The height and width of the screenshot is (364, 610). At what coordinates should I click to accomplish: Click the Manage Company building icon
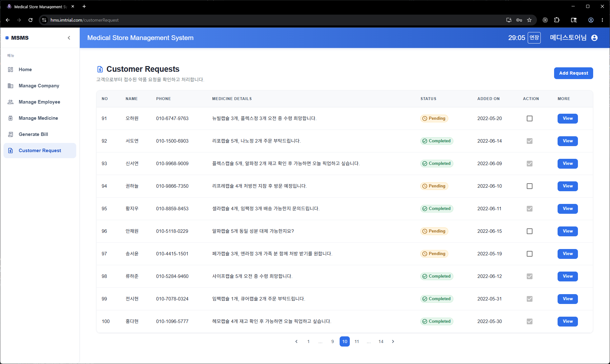(10, 86)
